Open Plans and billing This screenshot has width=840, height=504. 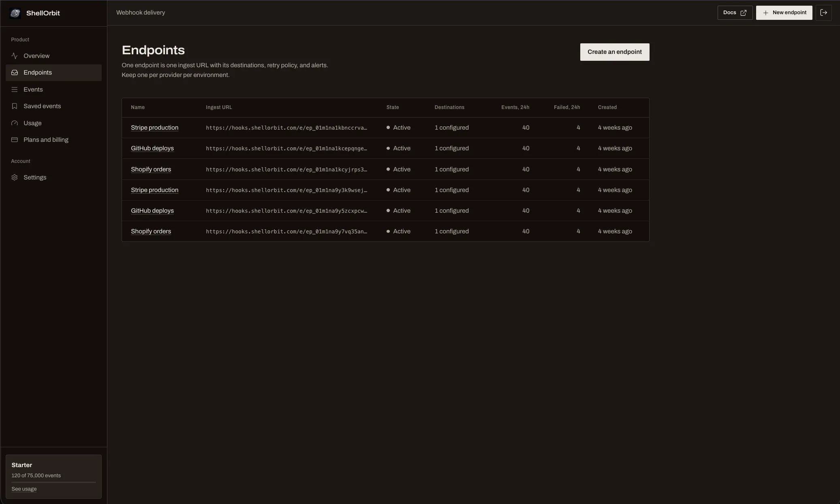(x=53, y=140)
